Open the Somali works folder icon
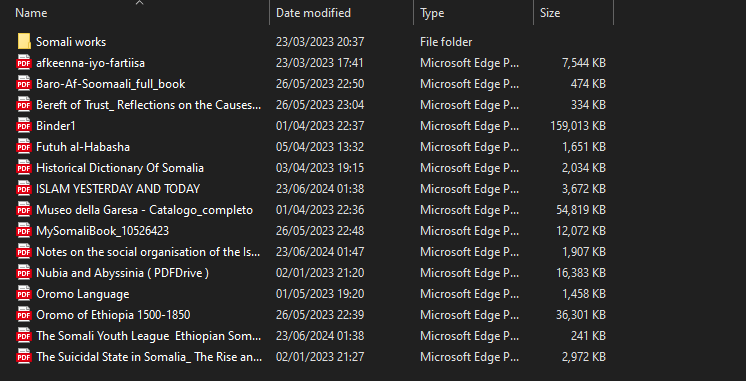The height and width of the screenshot is (381, 746). (x=24, y=41)
